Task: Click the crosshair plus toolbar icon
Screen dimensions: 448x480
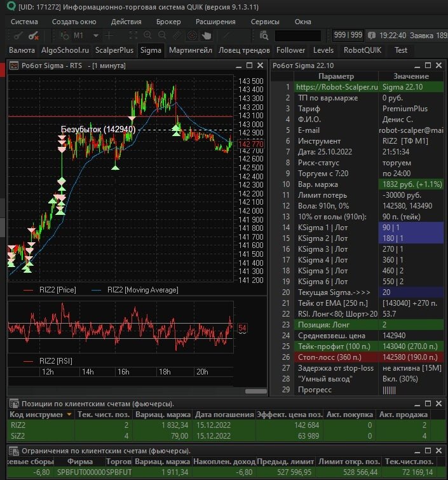Action: pyautogui.click(x=109, y=36)
